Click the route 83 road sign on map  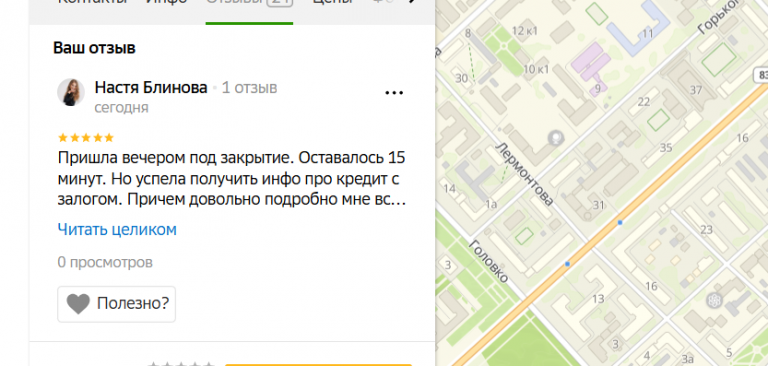[x=761, y=75]
